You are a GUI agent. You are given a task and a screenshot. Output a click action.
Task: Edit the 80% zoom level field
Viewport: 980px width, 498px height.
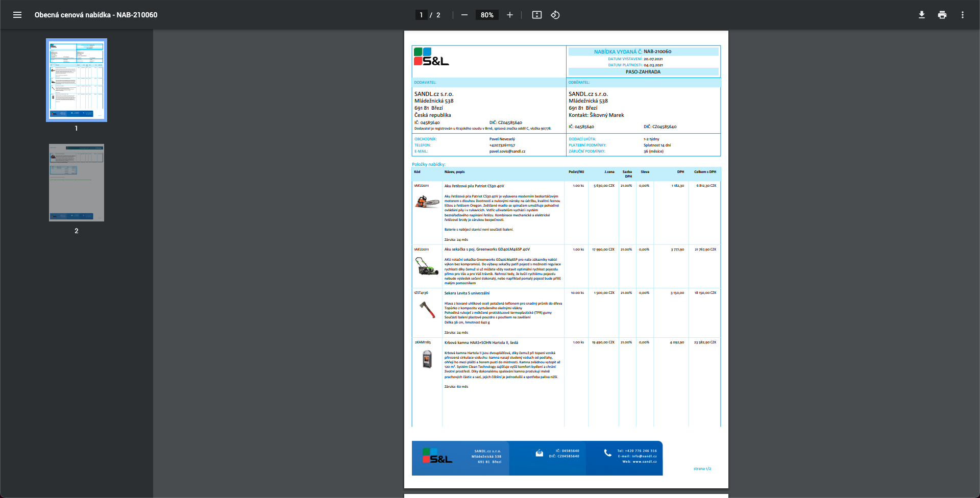(487, 15)
